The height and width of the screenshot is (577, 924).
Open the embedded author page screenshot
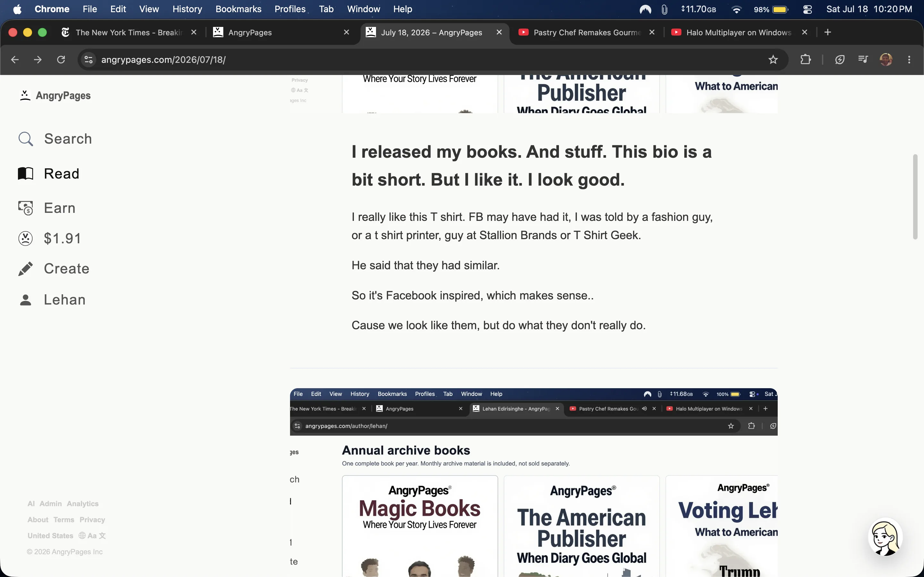tap(534, 482)
